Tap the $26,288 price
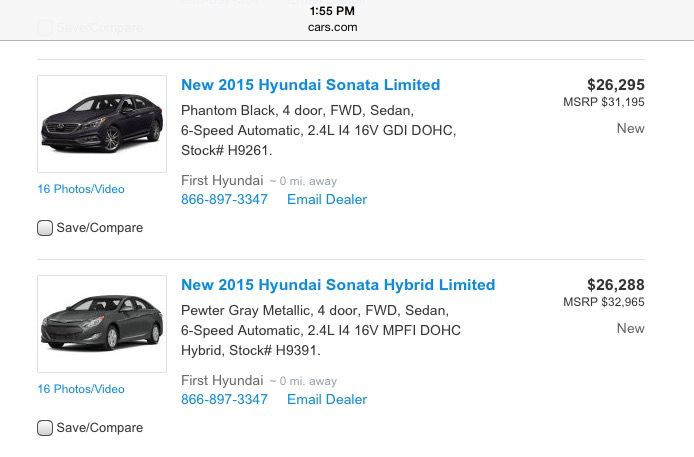This screenshot has height=457, width=694. (615, 285)
